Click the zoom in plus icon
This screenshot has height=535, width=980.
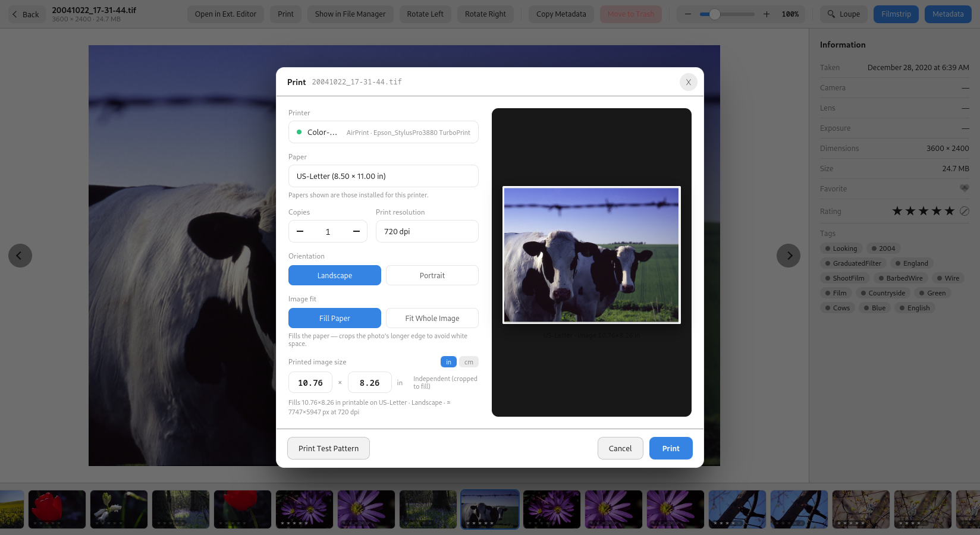(767, 14)
